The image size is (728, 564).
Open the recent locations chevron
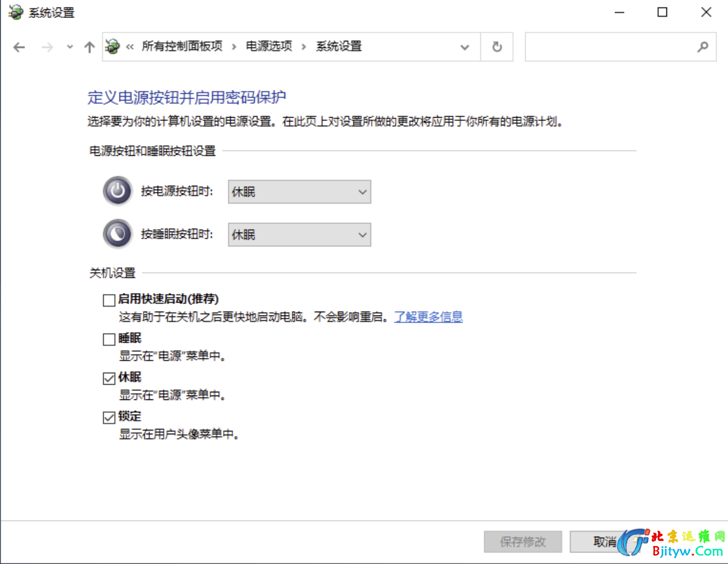point(70,47)
